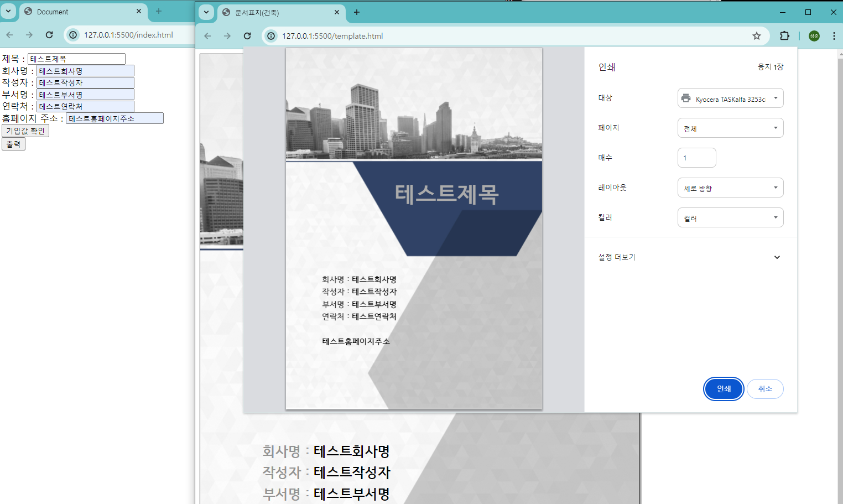
Task: Click the 취소 button
Action: coord(765,389)
